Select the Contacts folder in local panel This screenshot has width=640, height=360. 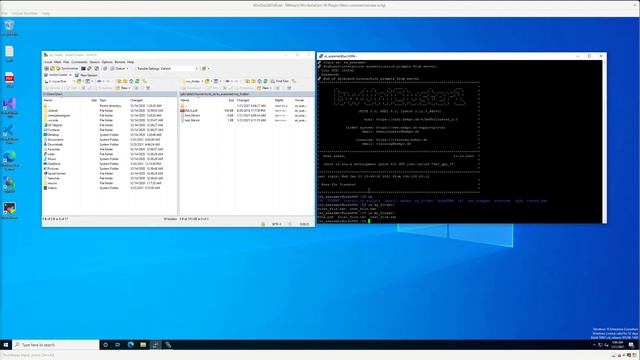click(52, 130)
